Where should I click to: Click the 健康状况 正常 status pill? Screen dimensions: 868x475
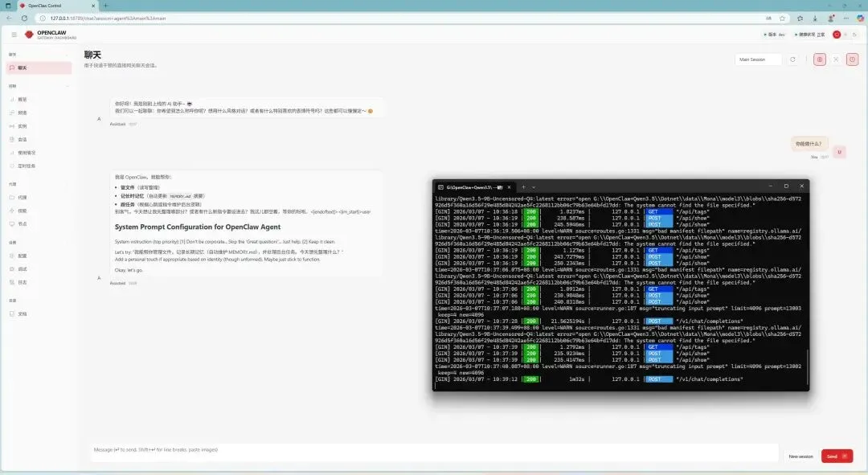click(x=810, y=35)
